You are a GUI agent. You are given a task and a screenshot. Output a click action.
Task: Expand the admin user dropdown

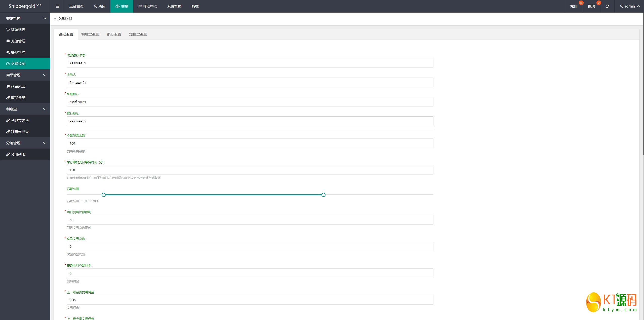[629, 6]
